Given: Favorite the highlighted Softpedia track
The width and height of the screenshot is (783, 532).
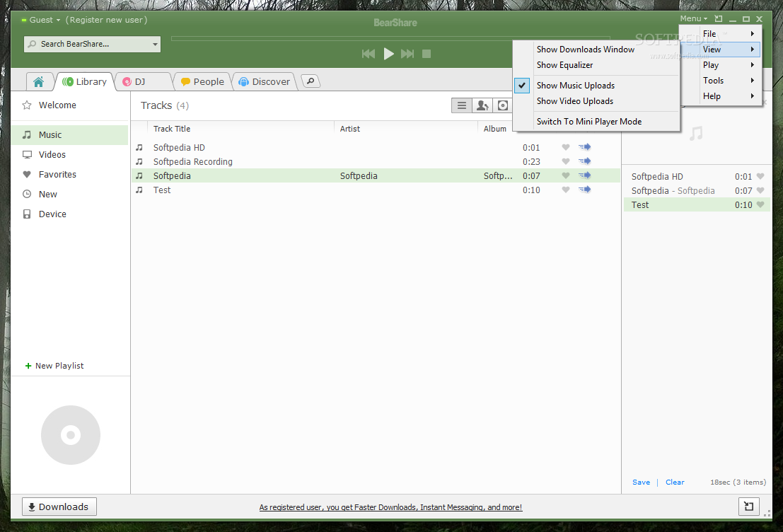Looking at the screenshot, I should click(565, 175).
